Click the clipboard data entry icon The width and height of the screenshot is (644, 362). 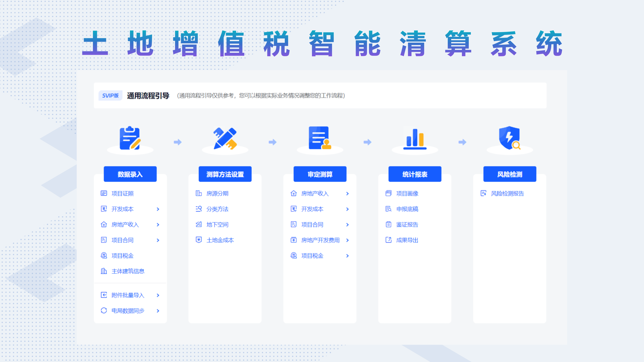click(x=130, y=138)
